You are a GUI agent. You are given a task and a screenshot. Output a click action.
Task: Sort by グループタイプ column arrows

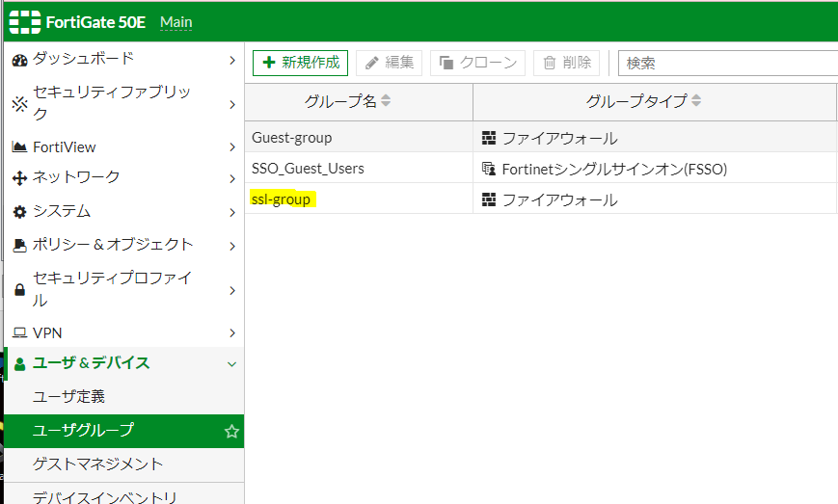tap(696, 100)
